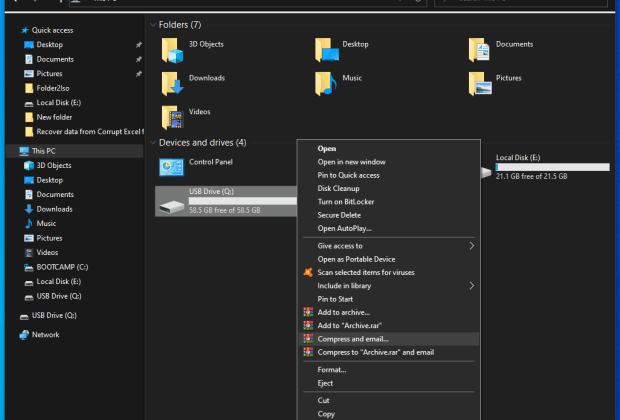Click the Local Disk (E:) drive icon in main pane

tap(487, 172)
